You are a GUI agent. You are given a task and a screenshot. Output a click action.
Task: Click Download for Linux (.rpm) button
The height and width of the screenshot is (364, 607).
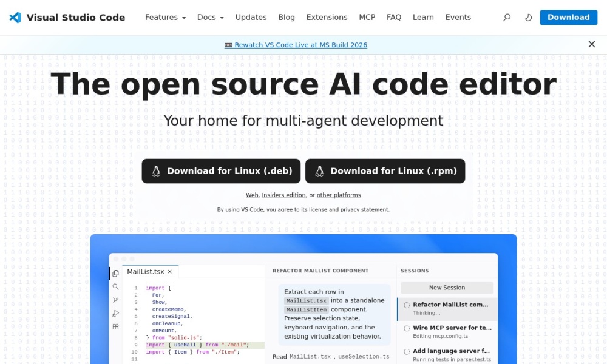[x=385, y=171]
